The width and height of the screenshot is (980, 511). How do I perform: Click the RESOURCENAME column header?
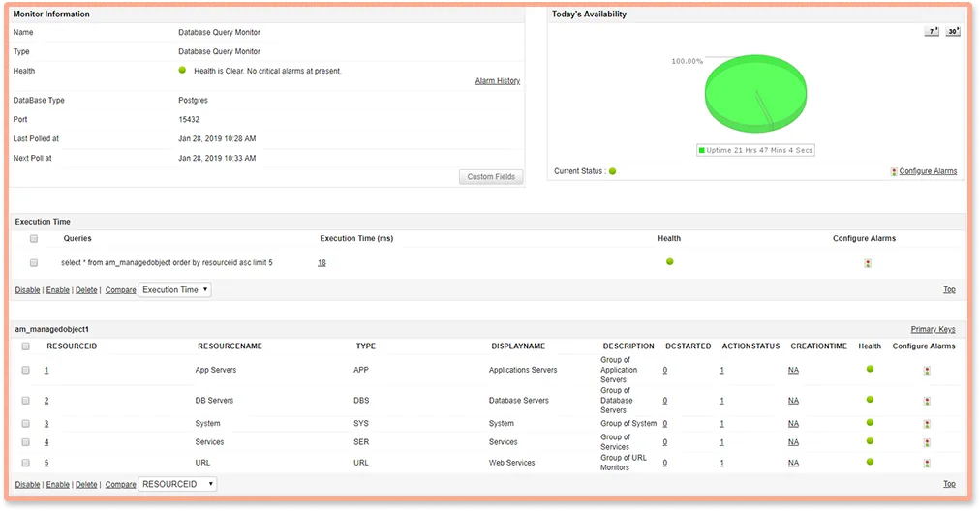[x=230, y=346]
